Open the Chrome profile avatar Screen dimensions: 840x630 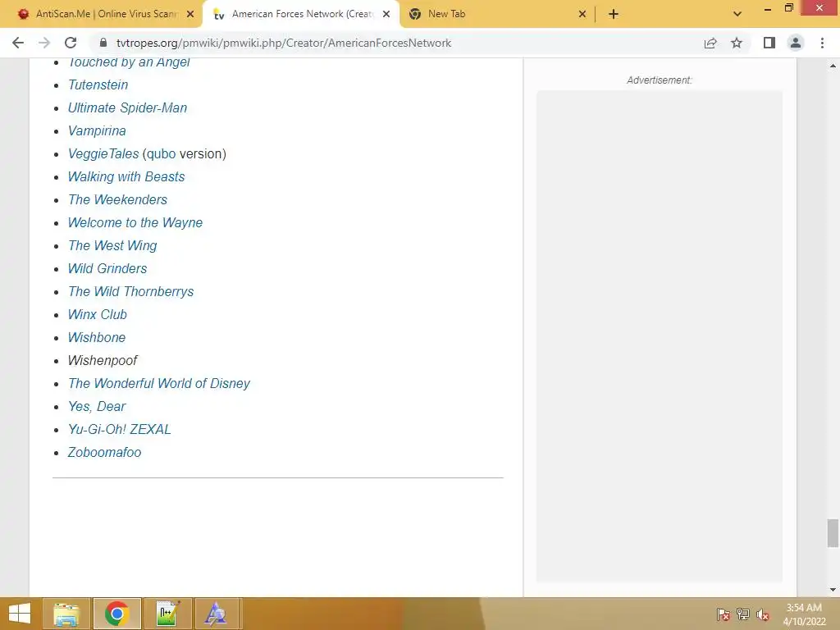[796, 43]
